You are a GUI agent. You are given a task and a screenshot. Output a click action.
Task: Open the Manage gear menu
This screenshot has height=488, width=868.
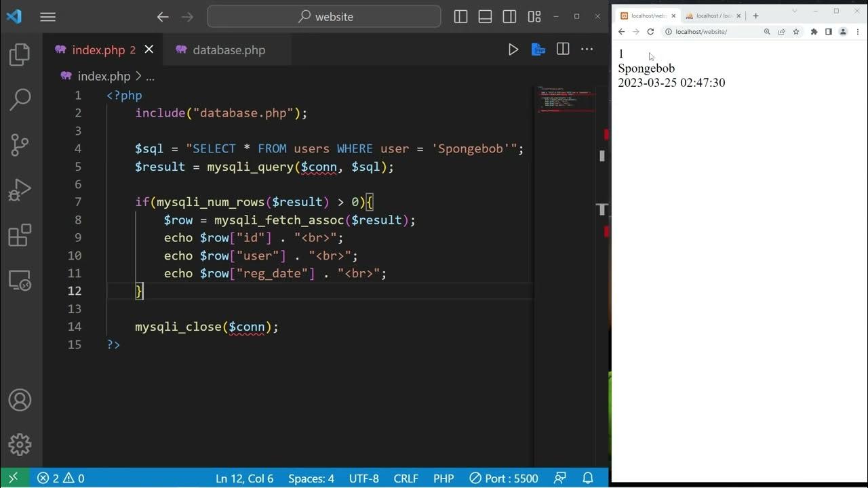[20, 445]
